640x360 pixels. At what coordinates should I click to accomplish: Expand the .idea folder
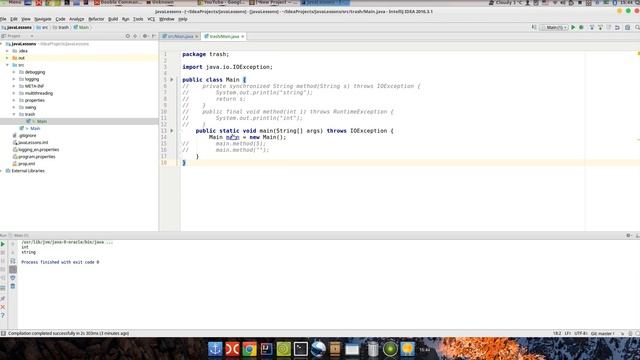[x=7, y=51]
